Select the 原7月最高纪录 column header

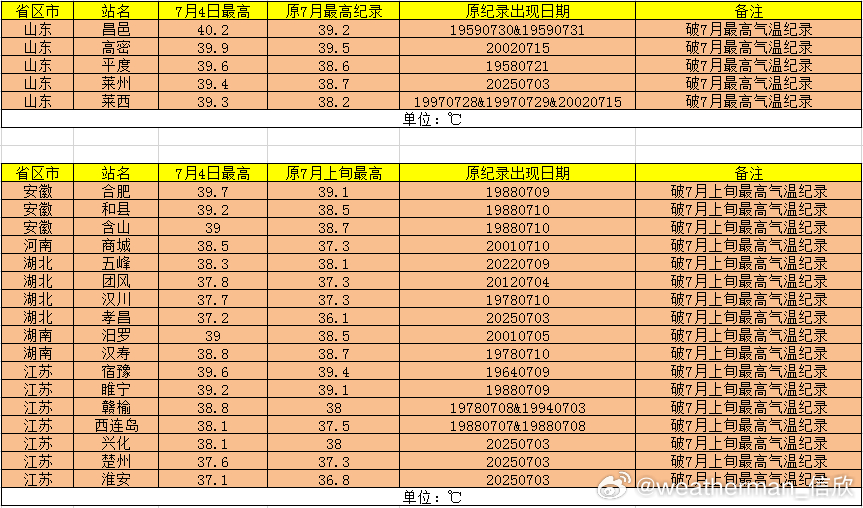tap(334, 11)
